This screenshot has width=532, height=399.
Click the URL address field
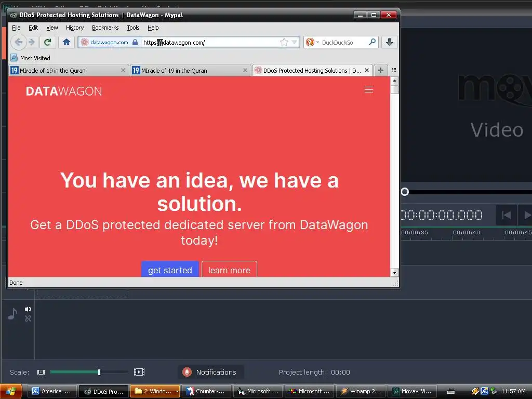(x=210, y=43)
